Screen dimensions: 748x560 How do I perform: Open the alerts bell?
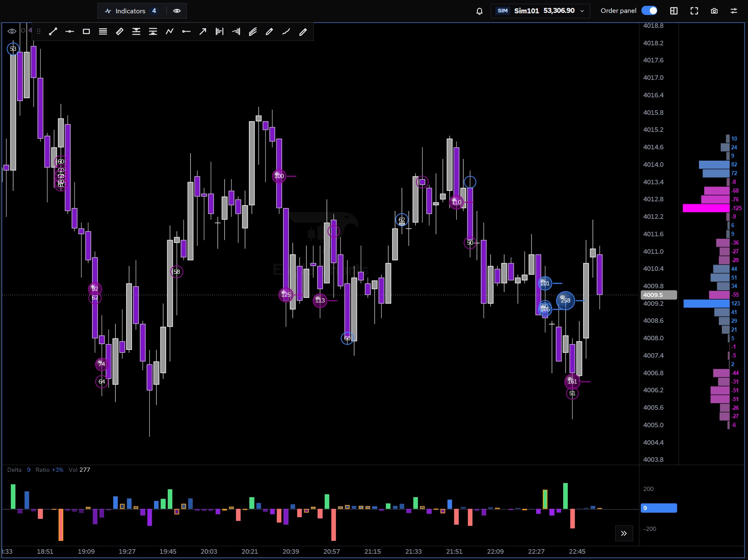point(480,11)
